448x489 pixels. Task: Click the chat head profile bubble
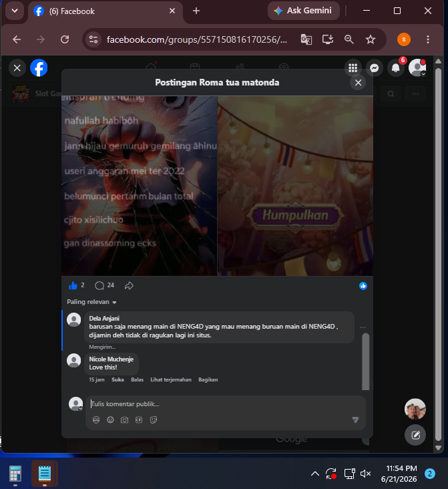(x=415, y=409)
